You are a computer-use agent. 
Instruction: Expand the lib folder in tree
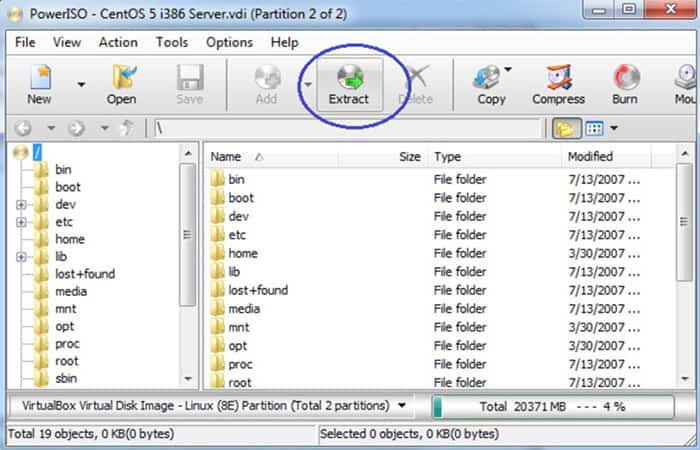(x=21, y=257)
